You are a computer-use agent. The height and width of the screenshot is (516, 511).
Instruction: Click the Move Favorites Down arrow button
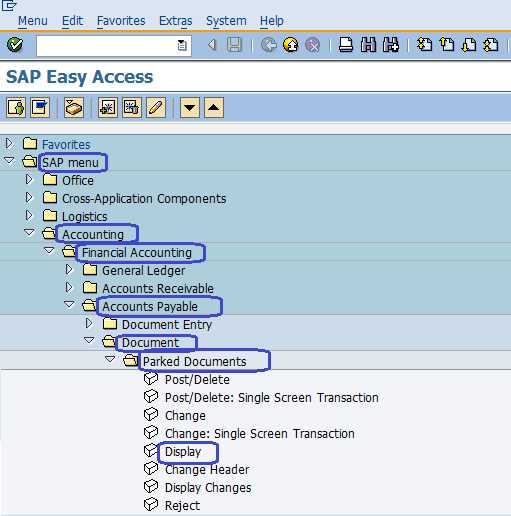pos(190,107)
